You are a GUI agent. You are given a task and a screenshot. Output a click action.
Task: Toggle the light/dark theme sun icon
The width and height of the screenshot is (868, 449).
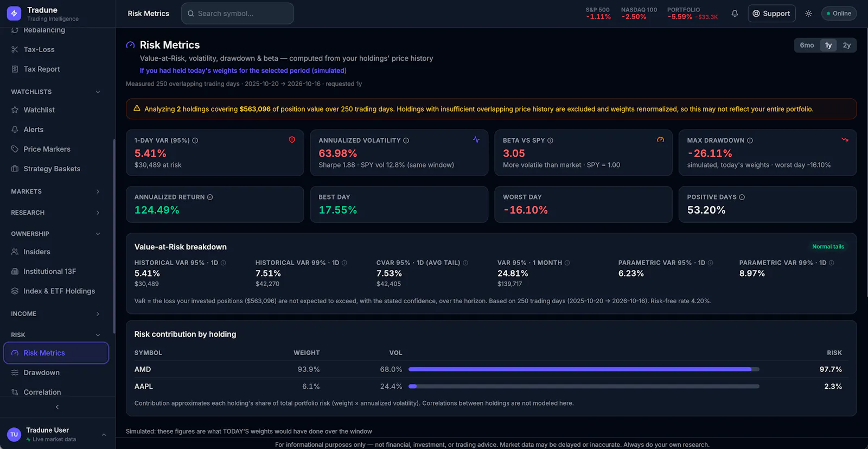[x=808, y=14]
